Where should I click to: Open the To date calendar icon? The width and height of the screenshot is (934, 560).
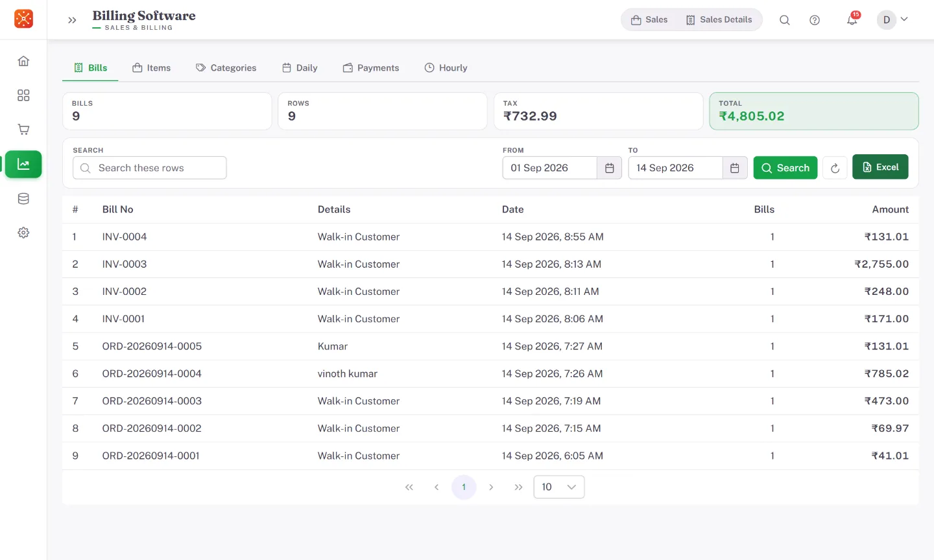tap(735, 168)
